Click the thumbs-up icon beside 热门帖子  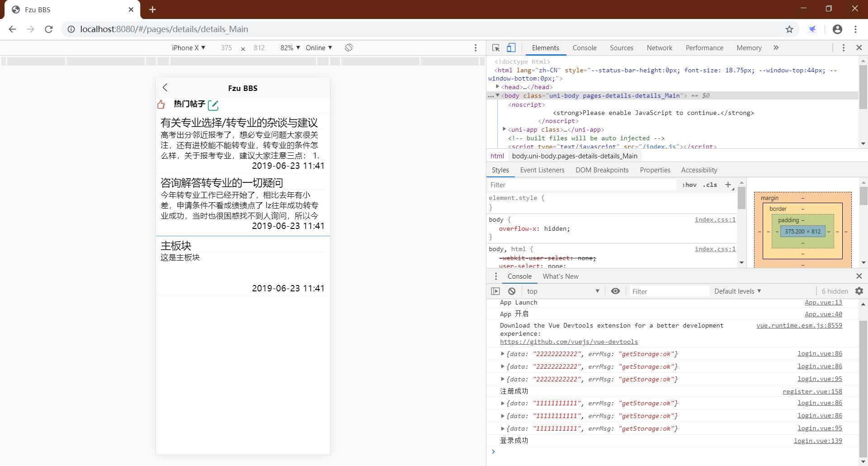pyautogui.click(x=161, y=105)
